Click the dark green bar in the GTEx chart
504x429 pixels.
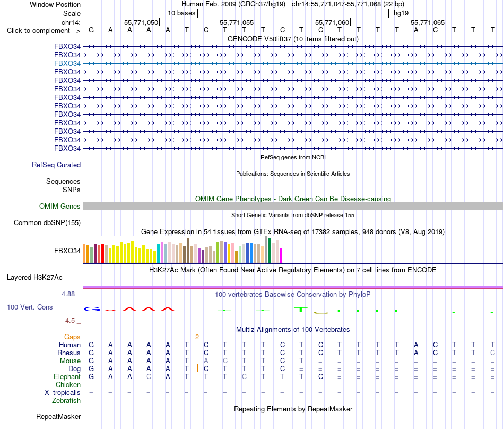tap(270, 250)
